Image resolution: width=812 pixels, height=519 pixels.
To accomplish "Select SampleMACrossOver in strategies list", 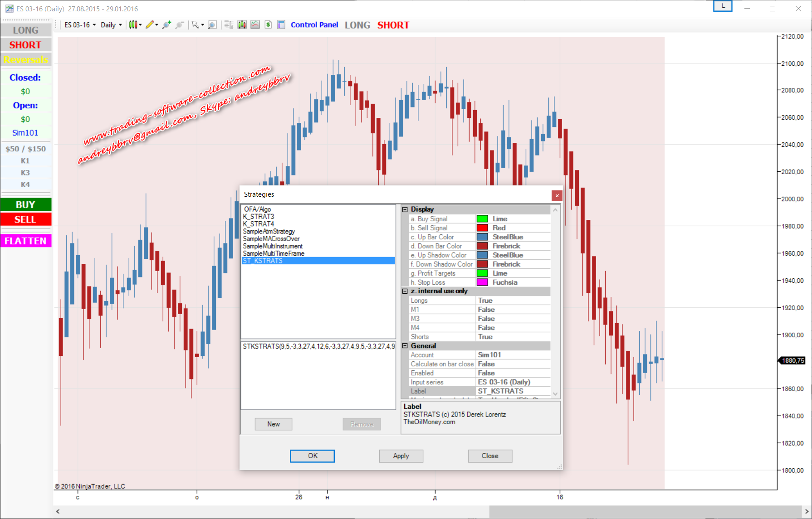I will click(271, 239).
